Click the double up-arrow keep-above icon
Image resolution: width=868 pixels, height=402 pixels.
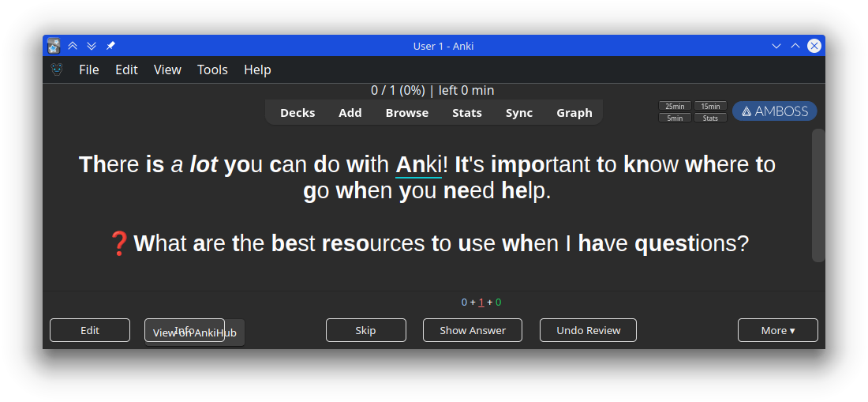click(73, 46)
